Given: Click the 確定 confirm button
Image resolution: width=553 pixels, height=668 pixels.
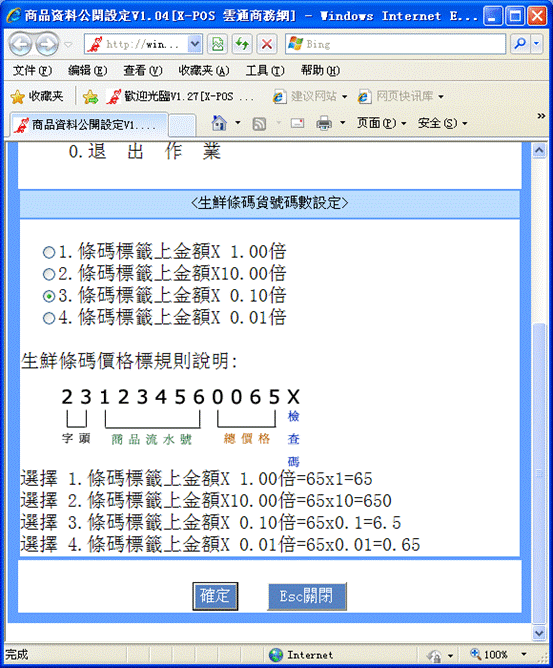Looking at the screenshot, I should click(215, 596).
